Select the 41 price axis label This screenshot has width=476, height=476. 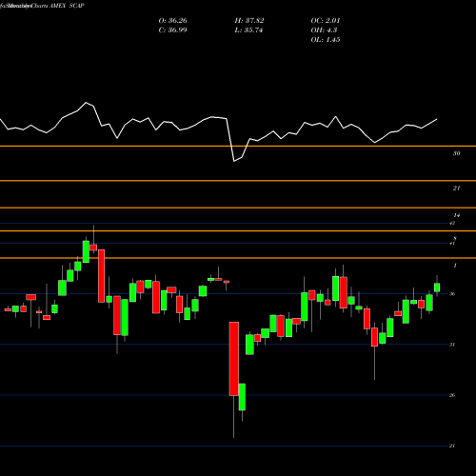click(x=452, y=244)
